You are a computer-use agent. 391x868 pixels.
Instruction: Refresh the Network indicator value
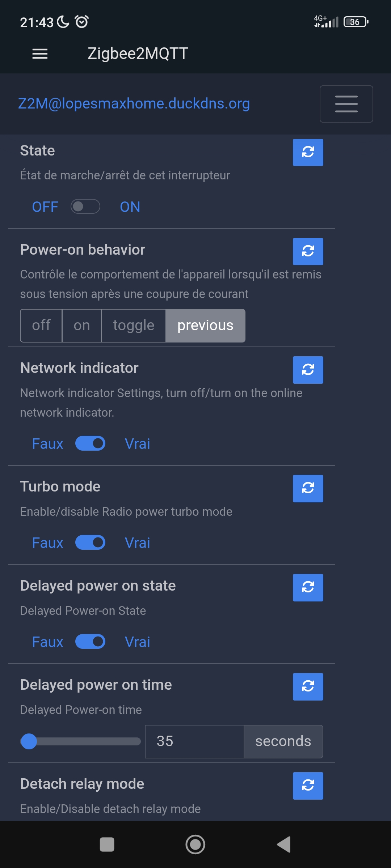[308, 370]
